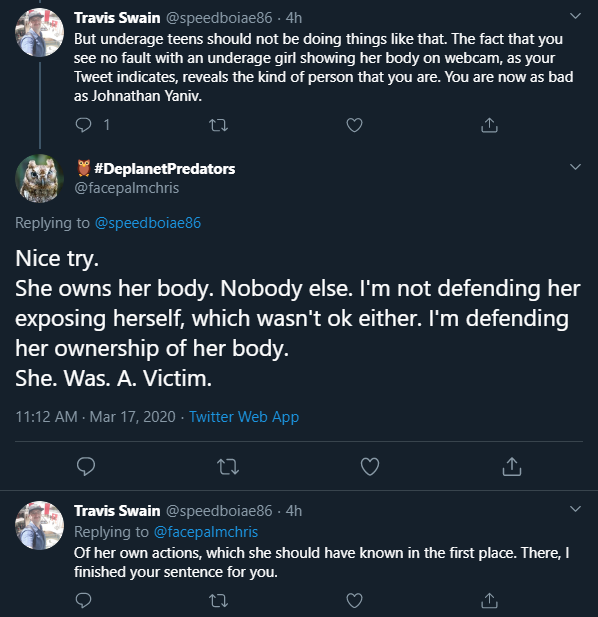Open the owl profile picture of @facepalmchris
The height and width of the screenshot is (617, 598).
tap(39, 179)
